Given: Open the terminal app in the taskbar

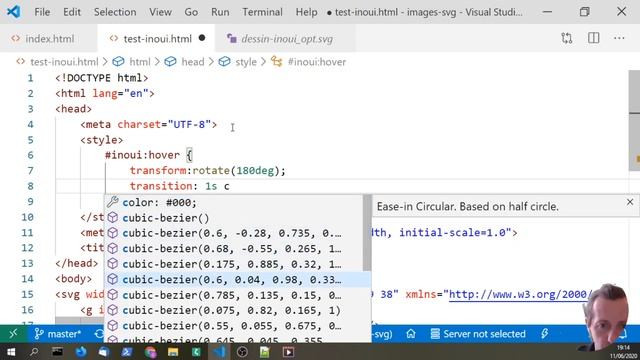Looking at the screenshot, I should [x=58, y=351].
